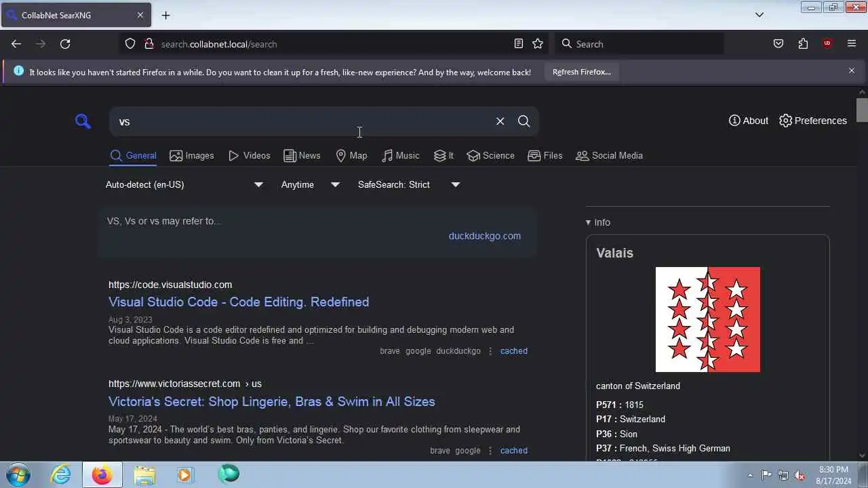Open File Explorer folder from taskbar
This screenshot has width=868, height=488.
click(144, 474)
